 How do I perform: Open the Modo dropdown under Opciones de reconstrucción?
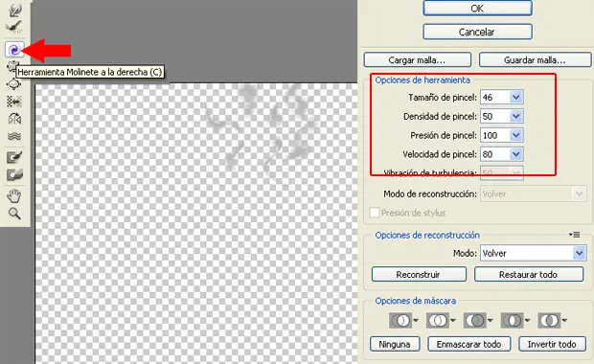[x=534, y=253]
